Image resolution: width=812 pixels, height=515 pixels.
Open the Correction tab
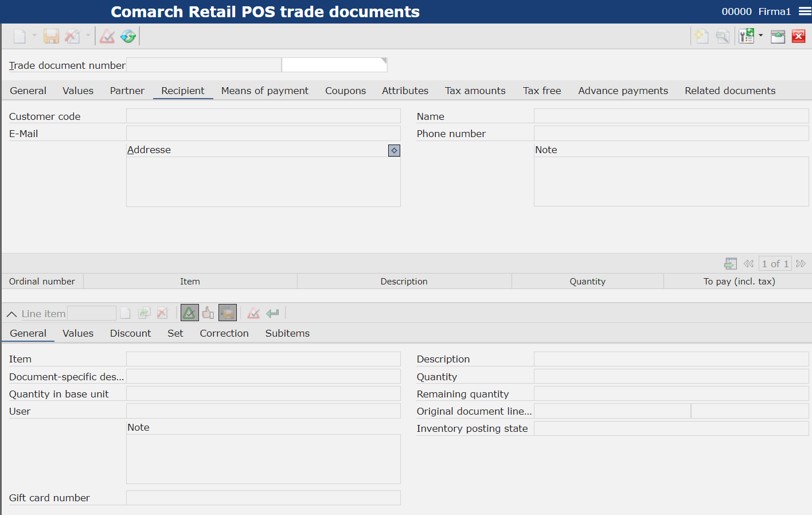pyautogui.click(x=224, y=333)
